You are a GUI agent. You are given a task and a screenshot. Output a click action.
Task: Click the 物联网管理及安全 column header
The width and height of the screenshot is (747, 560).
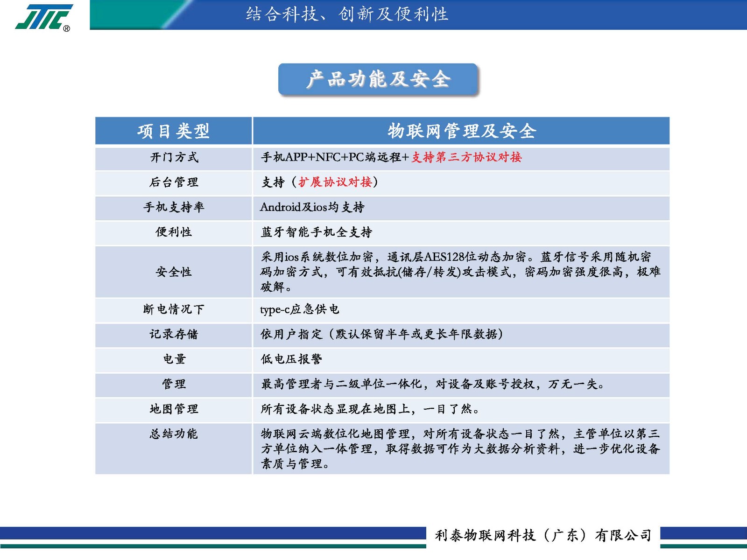tap(461, 131)
